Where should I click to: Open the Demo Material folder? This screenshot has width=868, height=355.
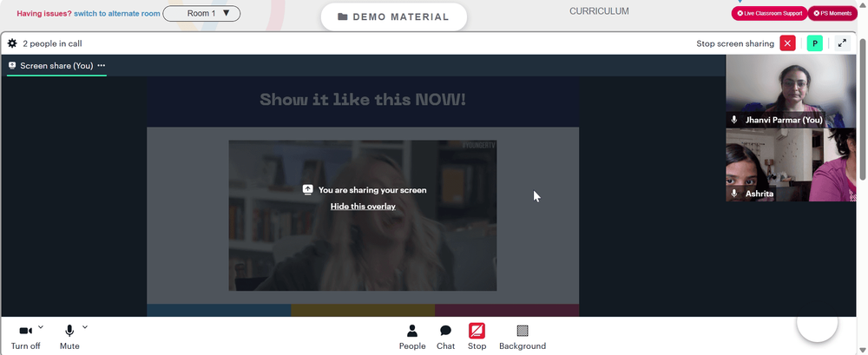(393, 16)
